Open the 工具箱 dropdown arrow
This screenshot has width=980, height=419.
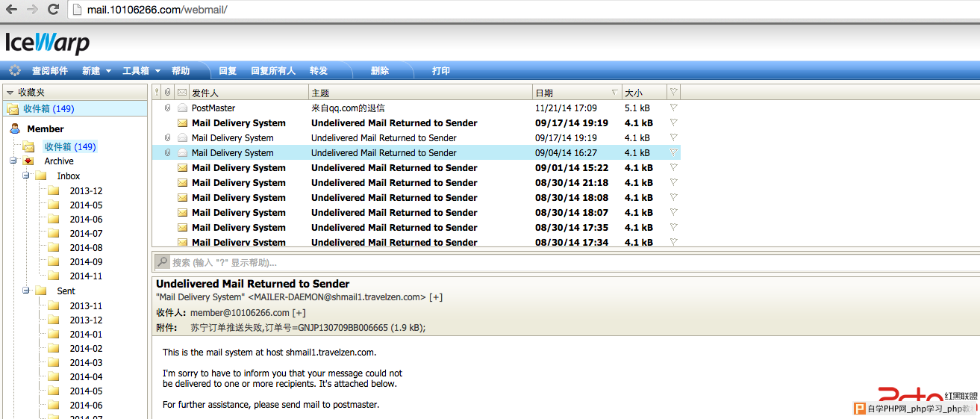click(x=158, y=72)
